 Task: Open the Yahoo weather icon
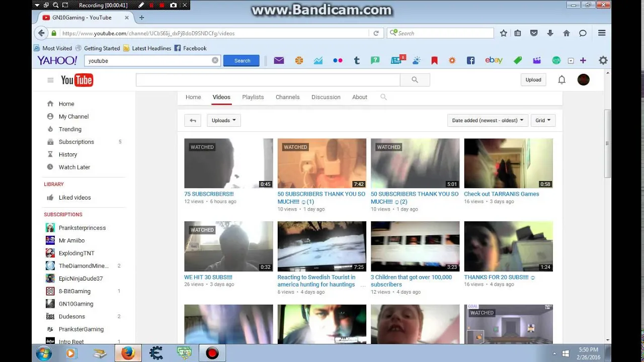[x=416, y=60]
